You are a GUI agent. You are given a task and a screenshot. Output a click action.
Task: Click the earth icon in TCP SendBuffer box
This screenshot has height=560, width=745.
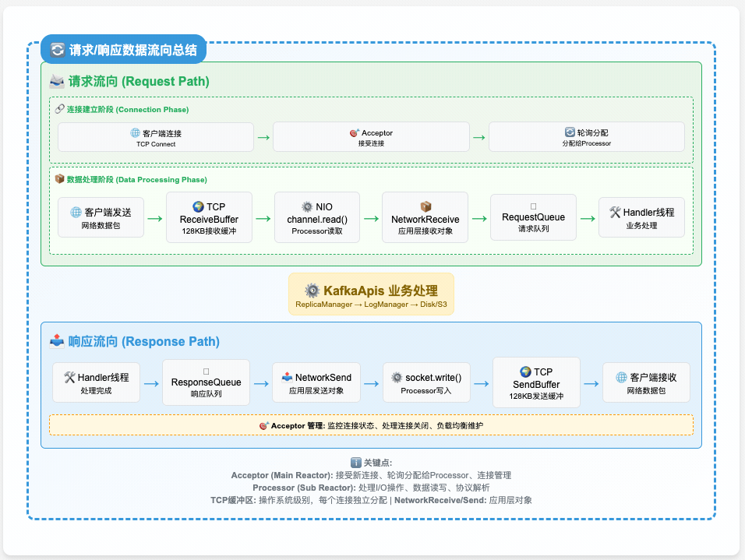(525, 372)
